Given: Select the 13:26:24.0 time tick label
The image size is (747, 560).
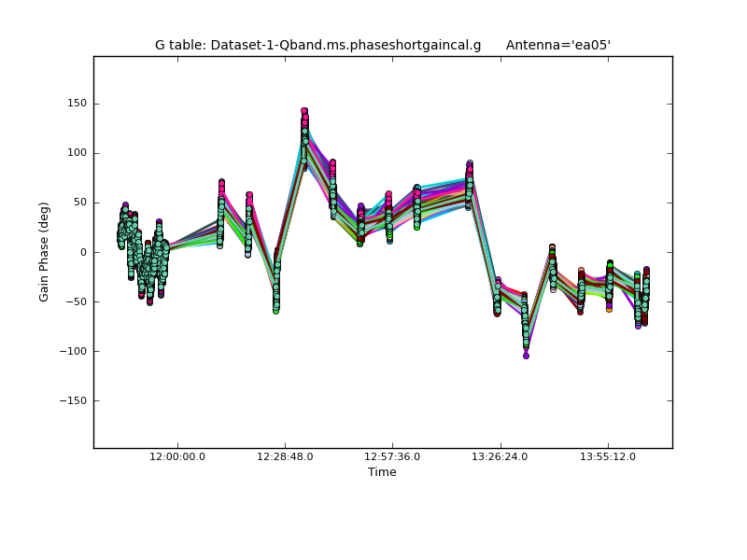Looking at the screenshot, I should [x=500, y=456].
